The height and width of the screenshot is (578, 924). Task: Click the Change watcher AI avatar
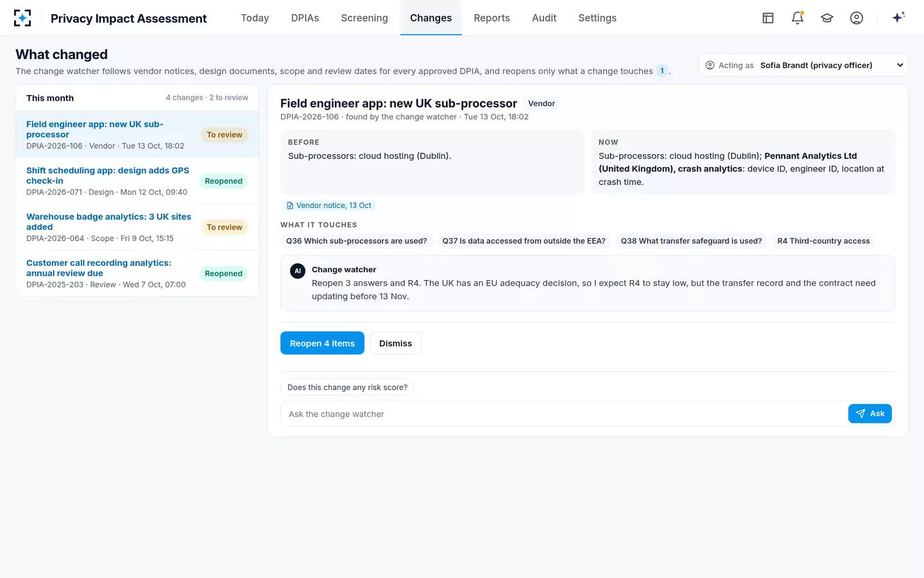tap(298, 271)
